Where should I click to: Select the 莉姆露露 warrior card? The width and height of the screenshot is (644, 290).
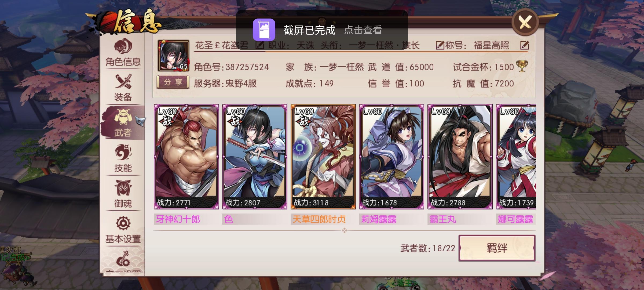[391, 157]
